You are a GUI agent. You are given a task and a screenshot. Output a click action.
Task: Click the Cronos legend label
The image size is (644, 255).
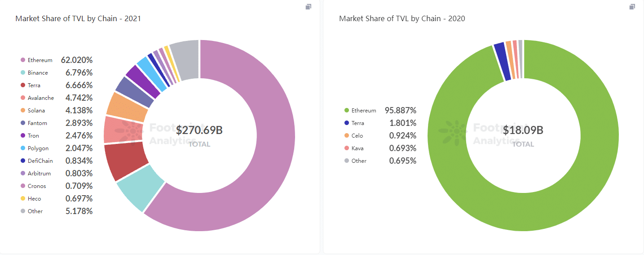coord(36,186)
